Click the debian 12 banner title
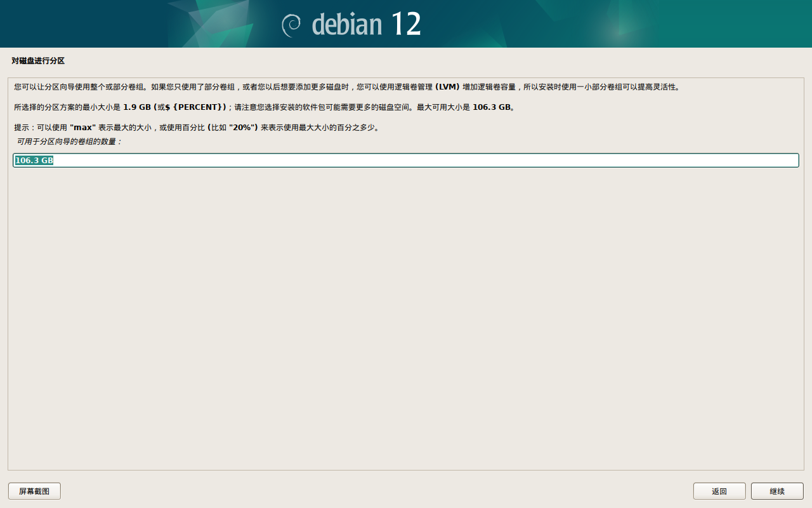Screen dimensions: 812x508 366,24
